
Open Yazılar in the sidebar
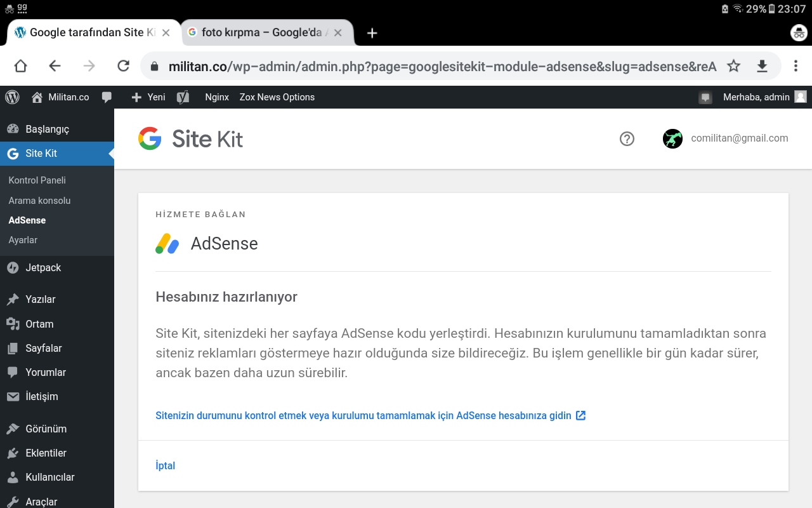(x=57, y=299)
